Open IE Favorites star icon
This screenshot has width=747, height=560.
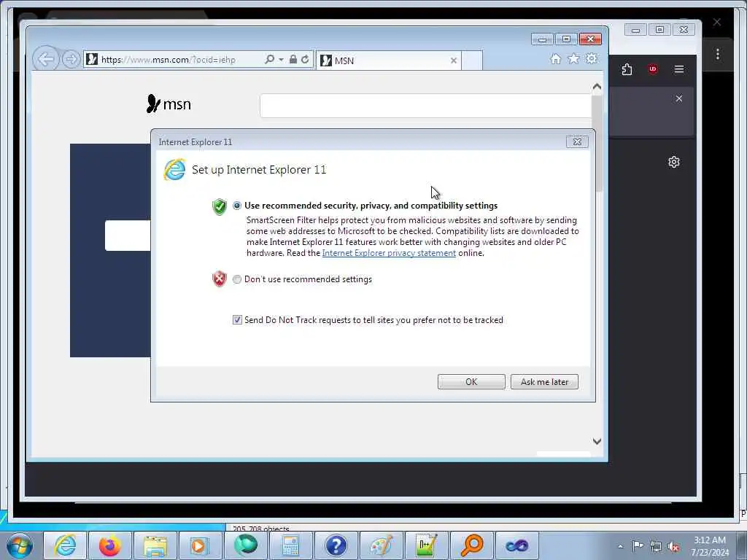click(x=573, y=58)
